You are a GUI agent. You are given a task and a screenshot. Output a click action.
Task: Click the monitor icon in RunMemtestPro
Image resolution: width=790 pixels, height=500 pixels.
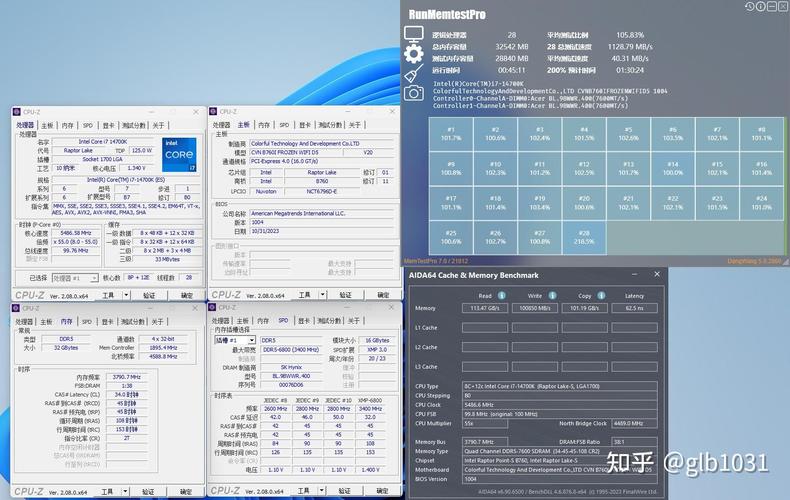(414, 34)
